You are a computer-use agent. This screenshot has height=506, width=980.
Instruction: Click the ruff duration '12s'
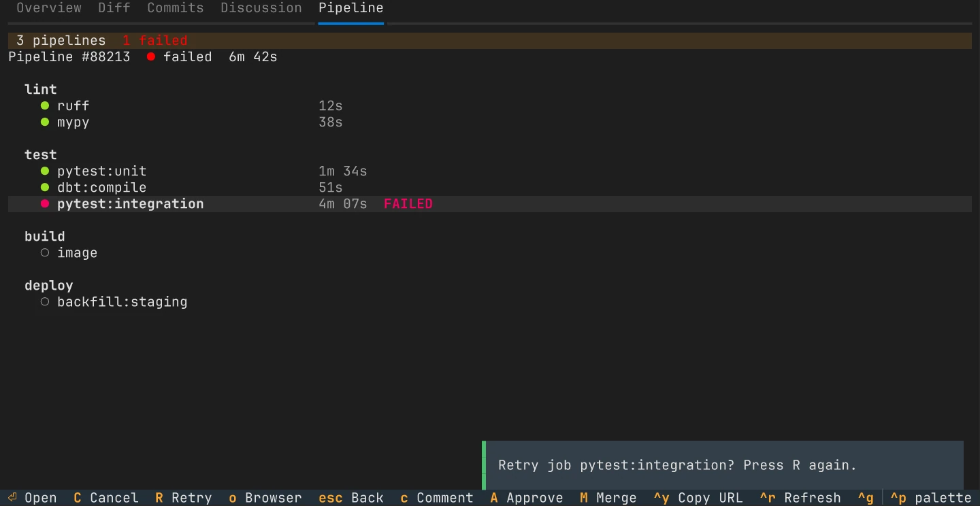(331, 105)
